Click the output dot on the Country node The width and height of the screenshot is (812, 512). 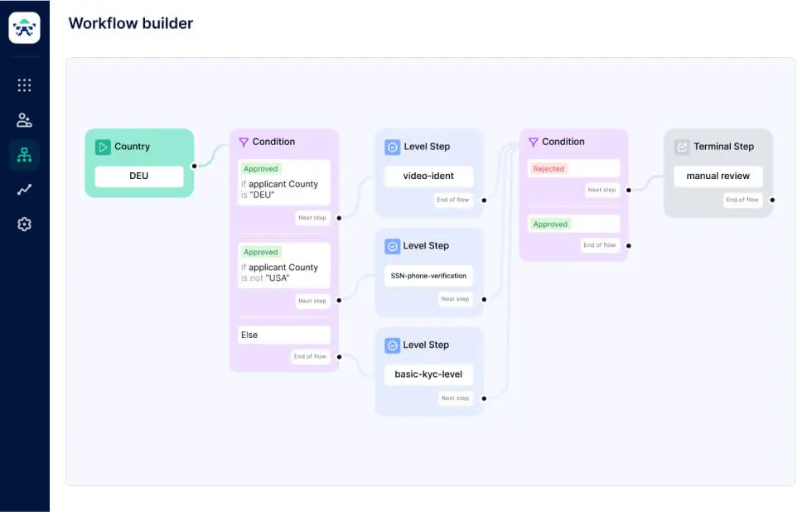[192, 164]
